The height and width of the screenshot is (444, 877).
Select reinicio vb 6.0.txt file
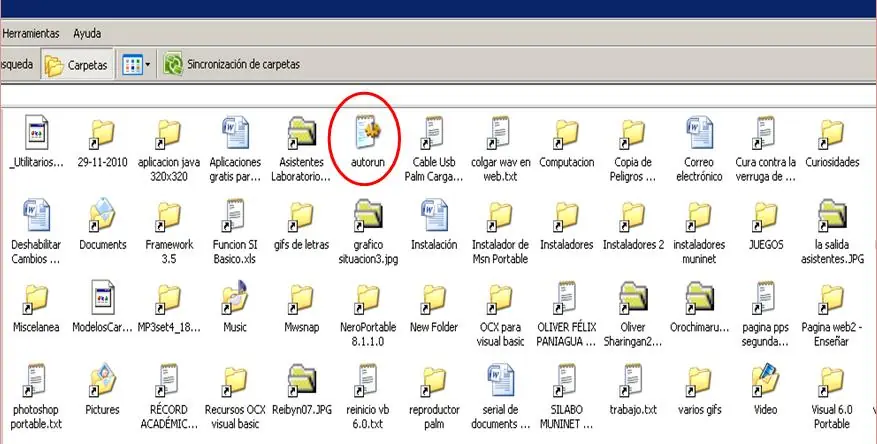coord(368,380)
